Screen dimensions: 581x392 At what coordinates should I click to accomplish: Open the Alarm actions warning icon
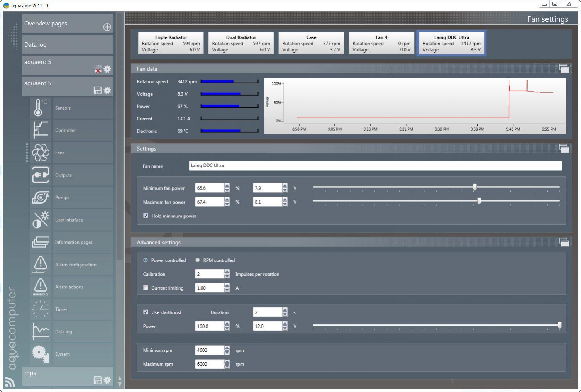click(41, 287)
